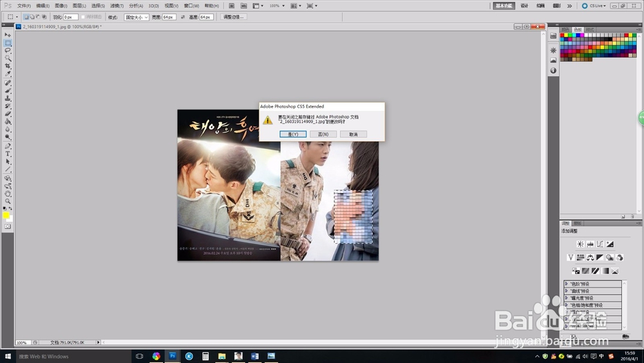The width and height of the screenshot is (644, 363).
Task: Open the 滤镜(T) menu
Action: click(117, 6)
